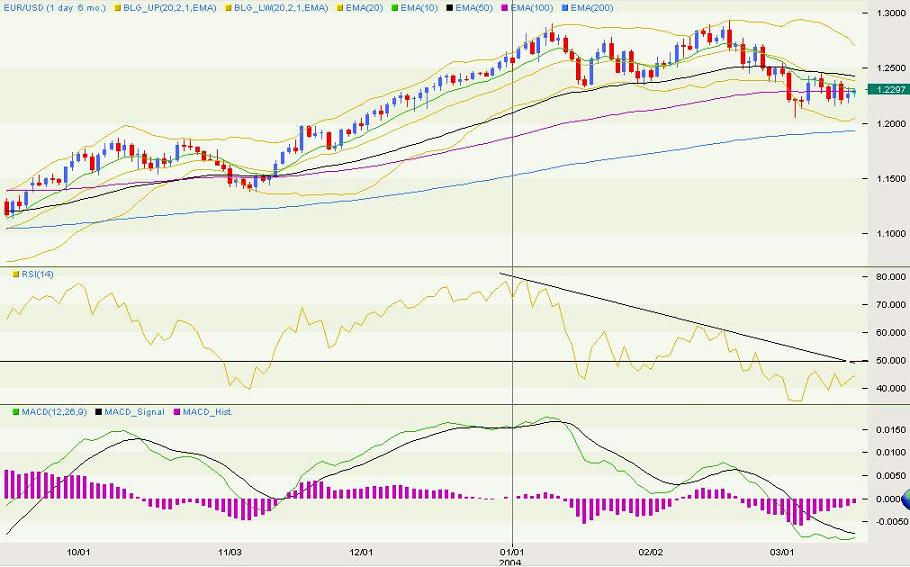910x567 pixels.
Task: Click the magenta EMA(100) legend swatch
Action: coord(506,8)
